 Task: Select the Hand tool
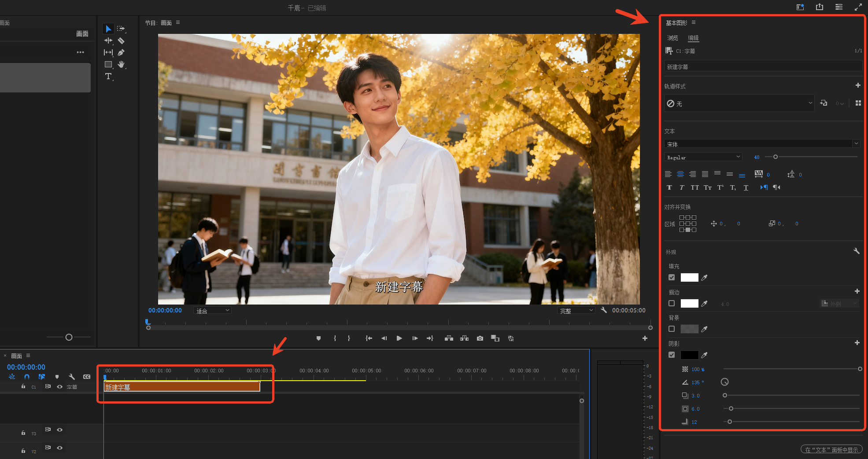pyautogui.click(x=121, y=64)
